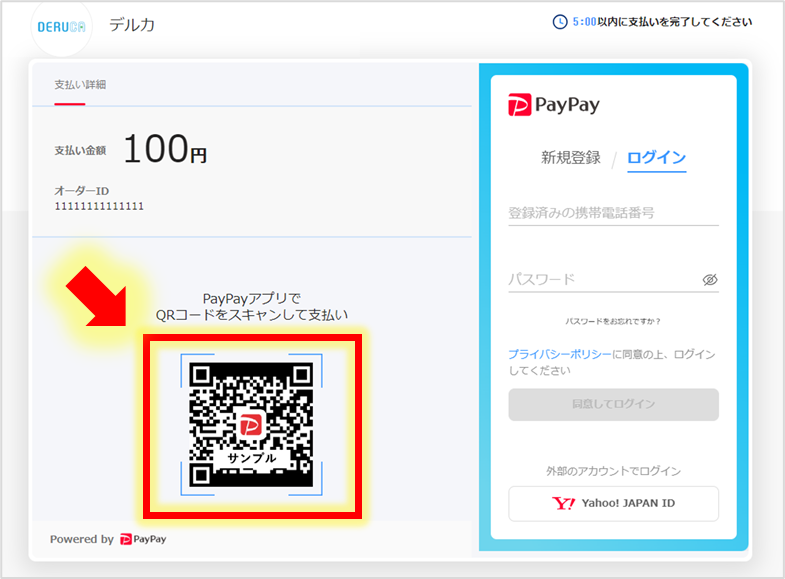Click the PayPay emblem inside QR code
The image size is (785, 579).
pyautogui.click(x=251, y=425)
